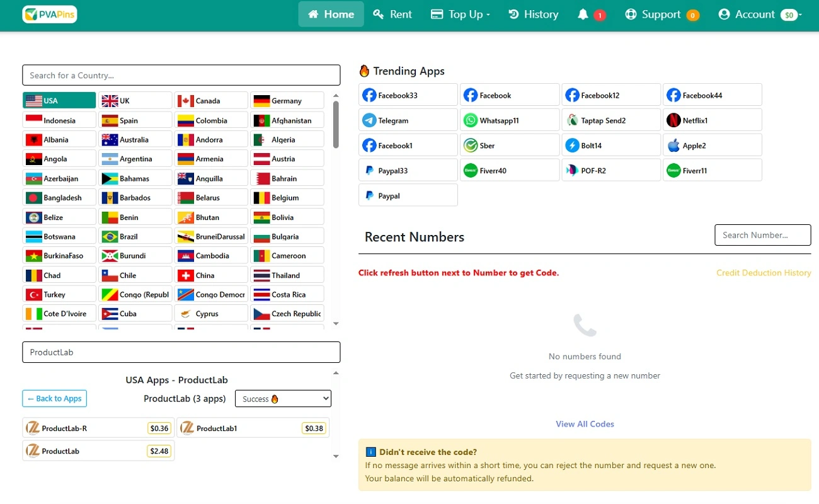Open View All Codes link
This screenshot has height=504, width=819.
(585, 424)
